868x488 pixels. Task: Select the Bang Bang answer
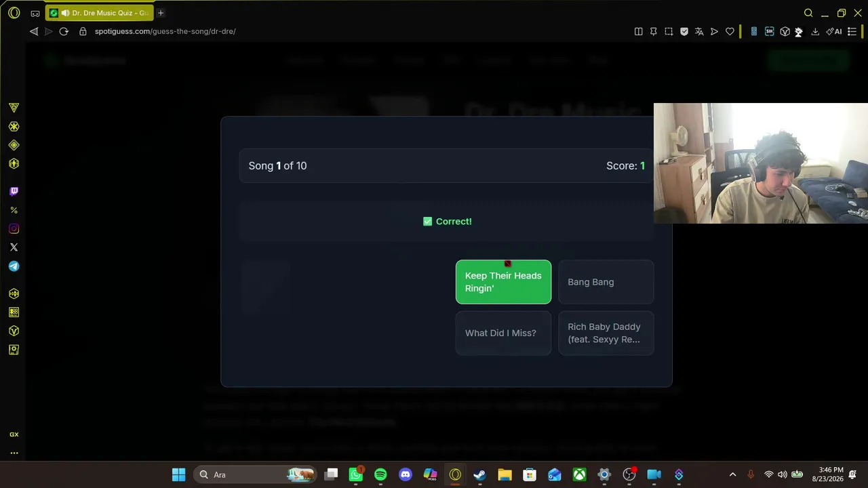(x=606, y=282)
